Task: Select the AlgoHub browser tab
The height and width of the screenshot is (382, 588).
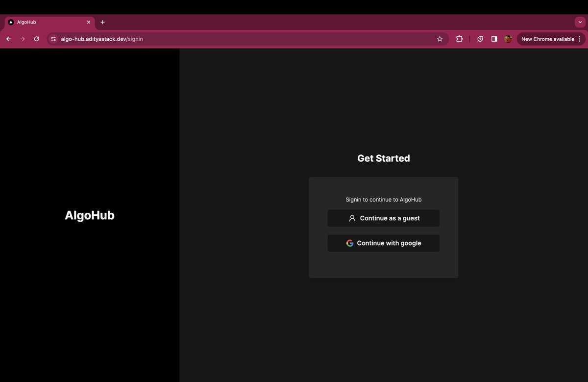Action: coord(49,22)
